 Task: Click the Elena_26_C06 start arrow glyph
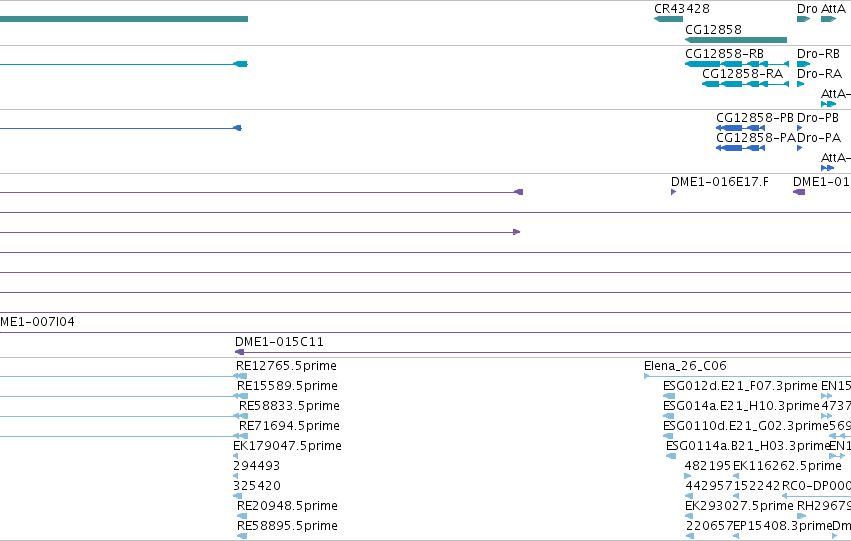tap(646, 376)
